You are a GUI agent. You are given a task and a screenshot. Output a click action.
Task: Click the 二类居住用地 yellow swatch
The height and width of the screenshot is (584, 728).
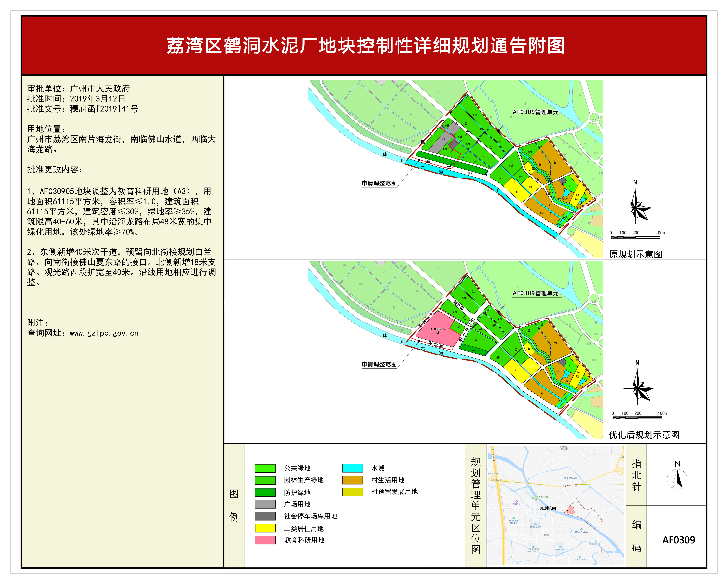[x=265, y=528]
